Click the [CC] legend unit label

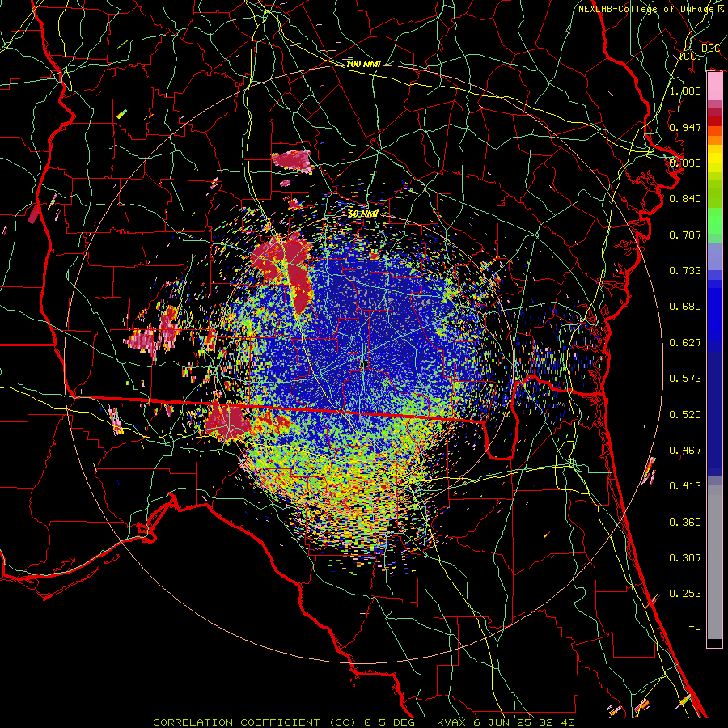pyautogui.click(x=691, y=56)
